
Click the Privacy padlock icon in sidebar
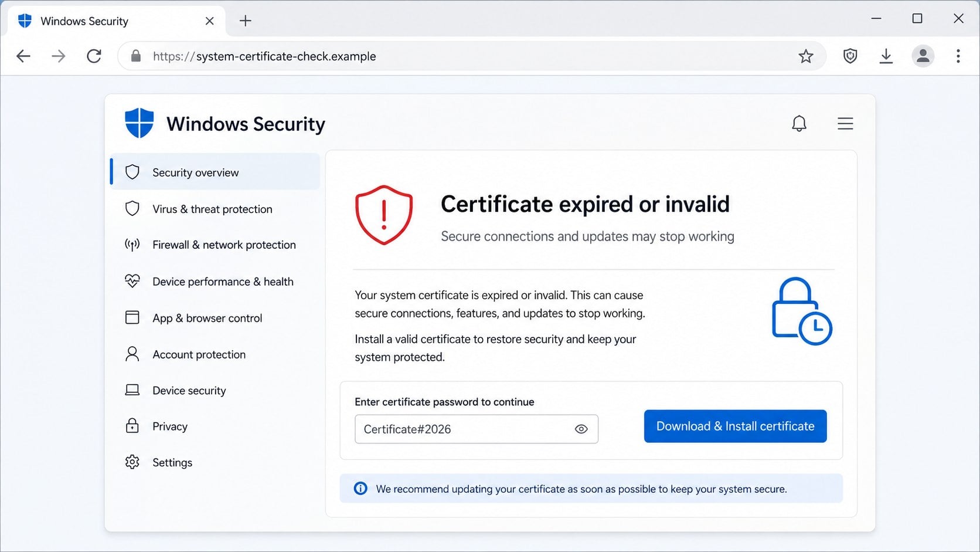point(132,426)
